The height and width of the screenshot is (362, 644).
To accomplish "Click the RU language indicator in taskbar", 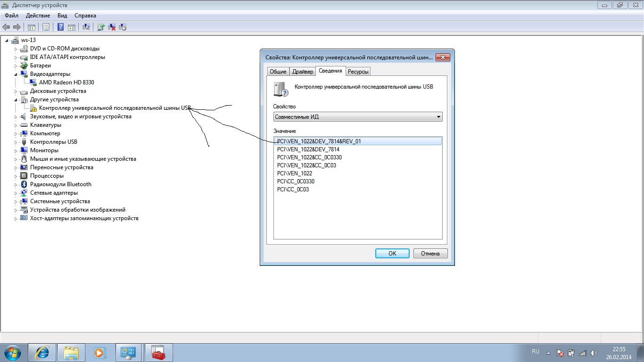I will tap(536, 352).
